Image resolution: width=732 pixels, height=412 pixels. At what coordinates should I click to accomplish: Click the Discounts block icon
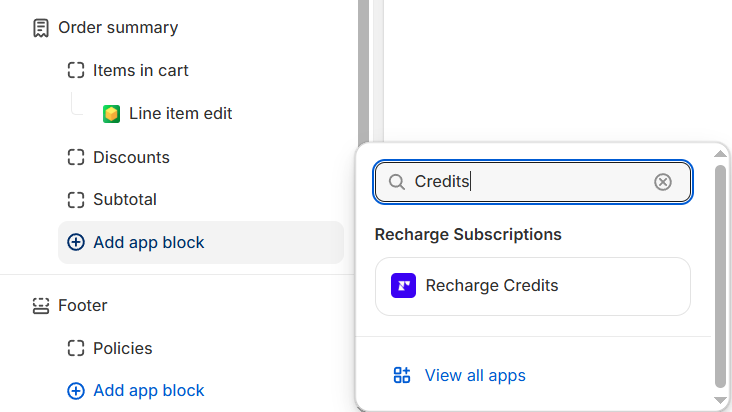[76, 157]
